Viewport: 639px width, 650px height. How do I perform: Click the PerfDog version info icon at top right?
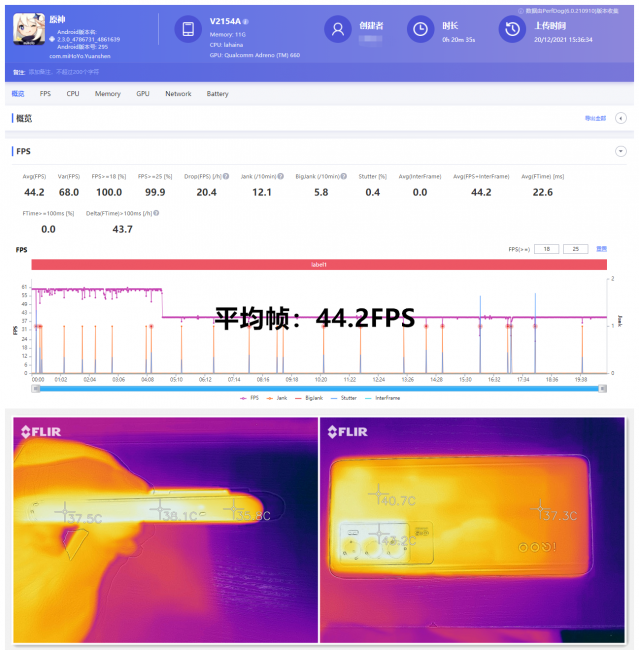(521, 11)
